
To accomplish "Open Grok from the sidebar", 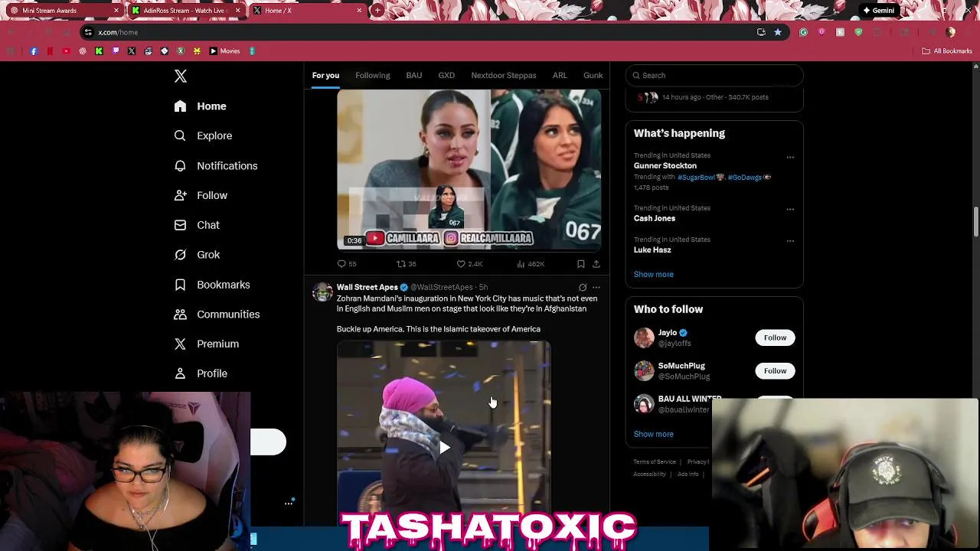I will click(x=197, y=255).
